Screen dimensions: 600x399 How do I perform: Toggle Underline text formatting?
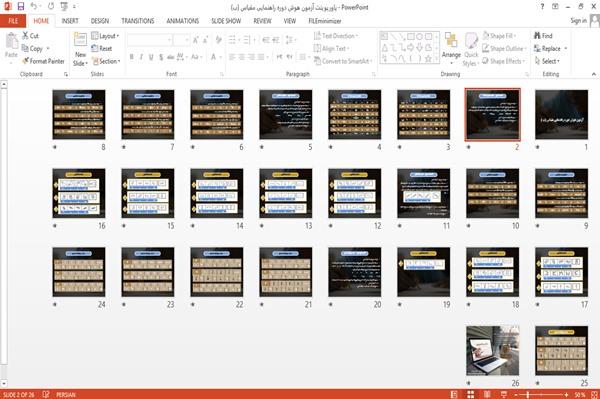151,57
